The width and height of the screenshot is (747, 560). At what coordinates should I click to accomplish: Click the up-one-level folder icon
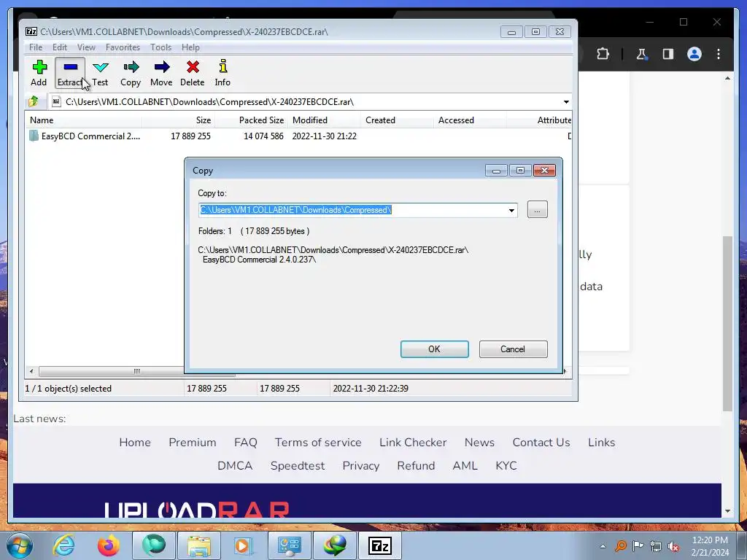(x=34, y=101)
